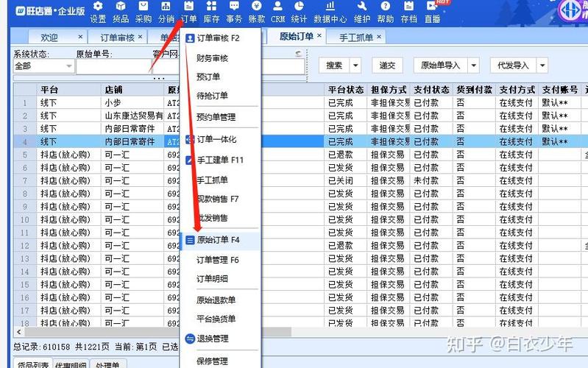This screenshot has width=588, height=368.
Task: Close the 原始订单 tab
Action: click(x=319, y=35)
